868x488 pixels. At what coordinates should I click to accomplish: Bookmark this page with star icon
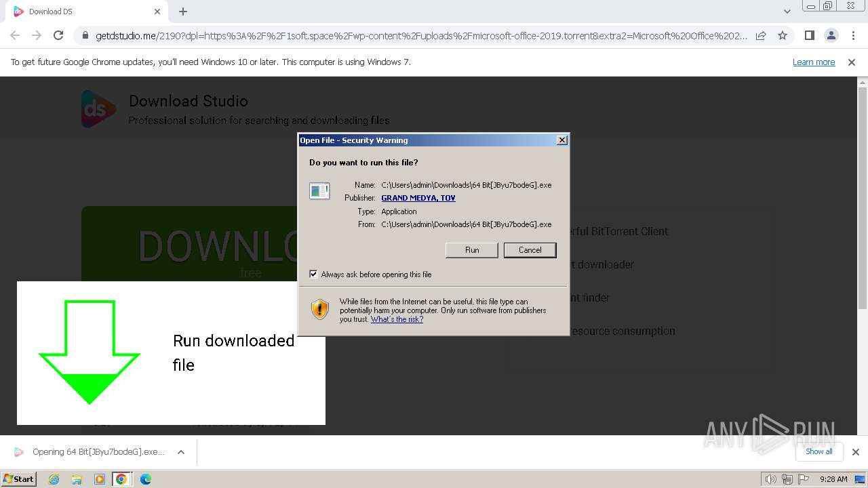tap(783, 35)
